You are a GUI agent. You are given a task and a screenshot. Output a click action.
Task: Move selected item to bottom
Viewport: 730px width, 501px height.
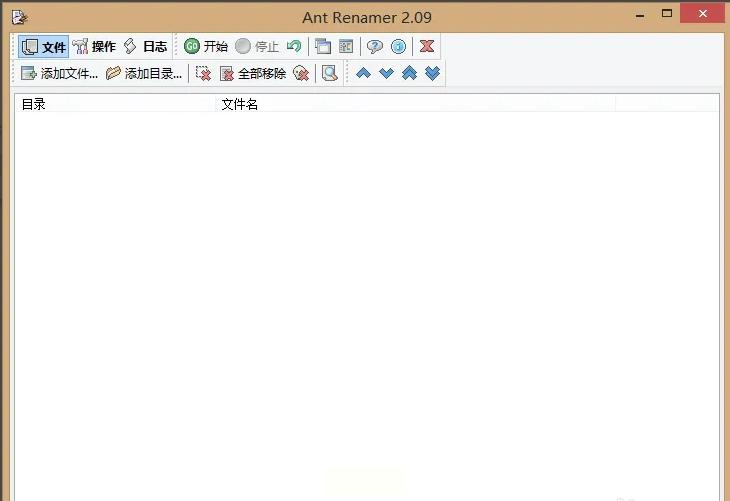(x=433, y=73)
